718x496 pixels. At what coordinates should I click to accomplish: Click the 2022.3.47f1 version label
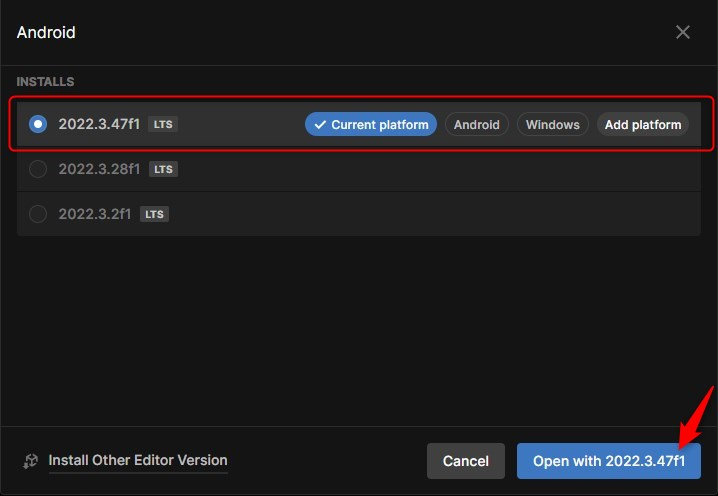click(99, 124)
